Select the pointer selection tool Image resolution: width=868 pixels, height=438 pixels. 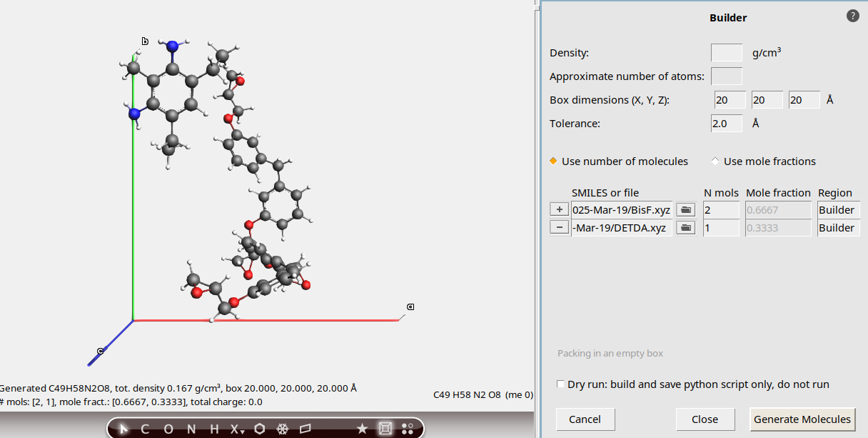(123, 429)
